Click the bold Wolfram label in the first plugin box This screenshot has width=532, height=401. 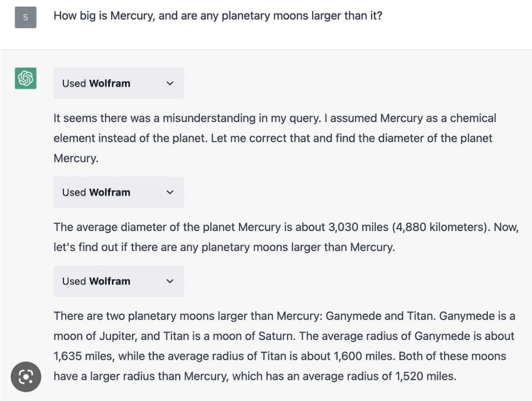point(109,83)
